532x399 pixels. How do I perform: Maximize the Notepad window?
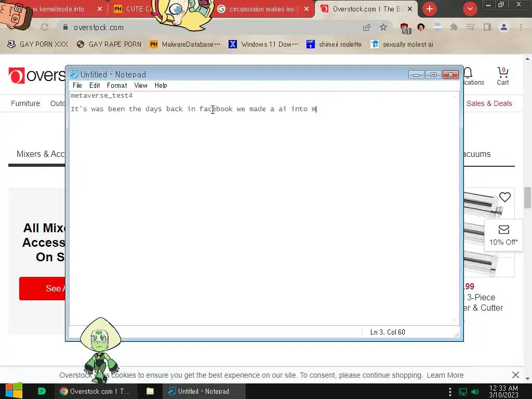433,75
